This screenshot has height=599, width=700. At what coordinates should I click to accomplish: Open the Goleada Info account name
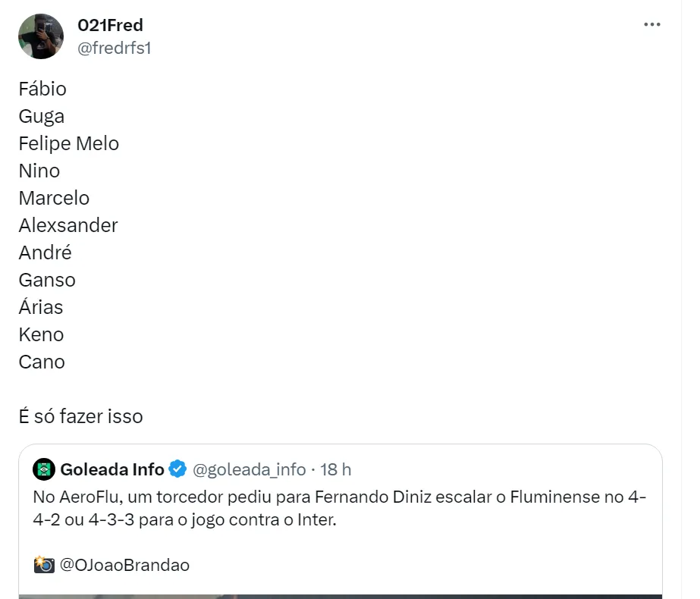pos(111,469)
